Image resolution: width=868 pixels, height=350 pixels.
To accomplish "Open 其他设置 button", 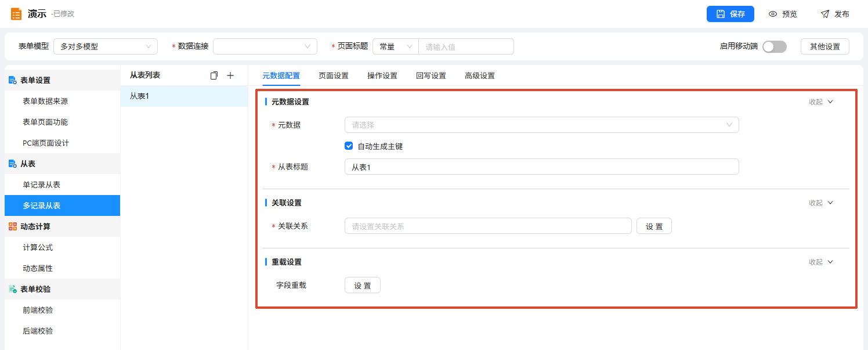I will 825,46.
